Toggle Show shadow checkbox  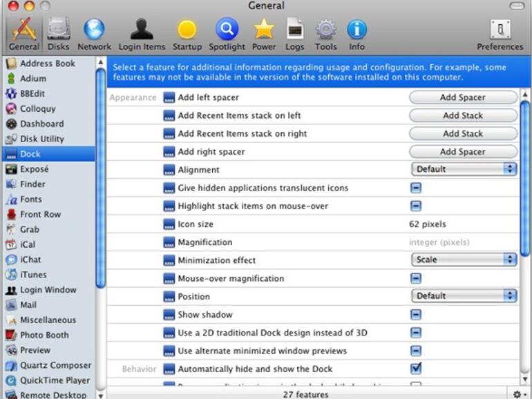(x=416, y=315)
